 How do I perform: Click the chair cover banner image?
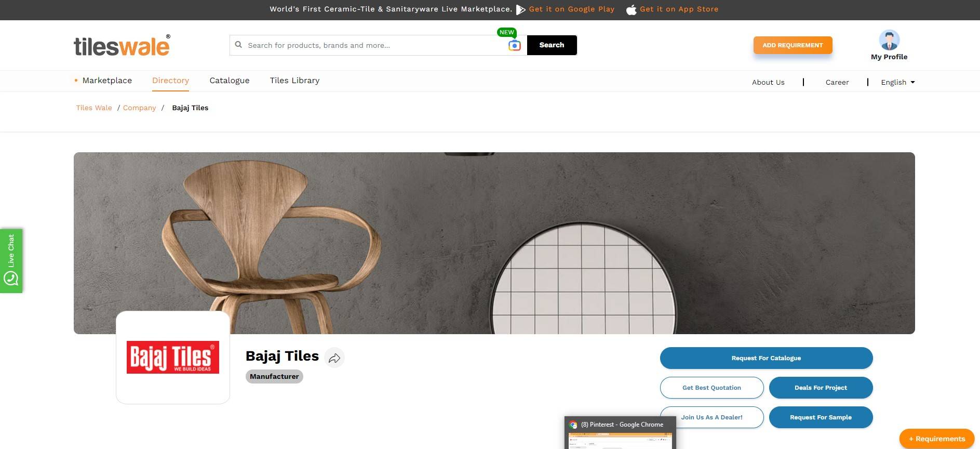pyautogui.click(x=494, y=243)
